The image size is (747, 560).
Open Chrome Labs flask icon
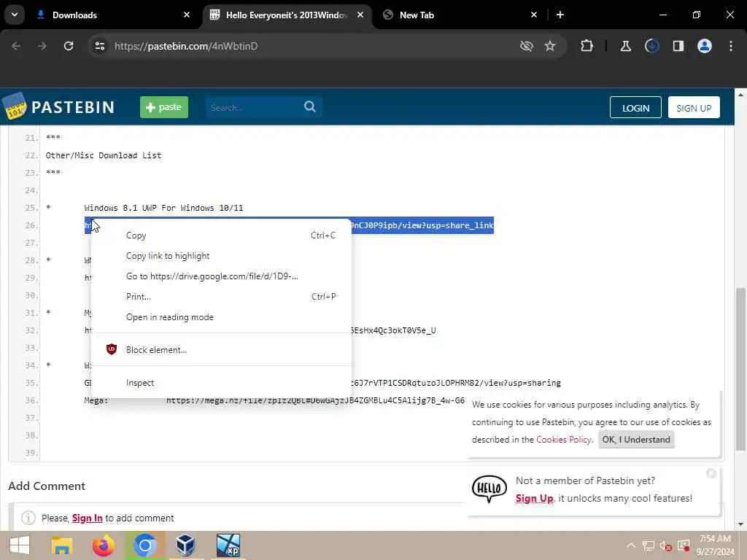tap(625, 46)
